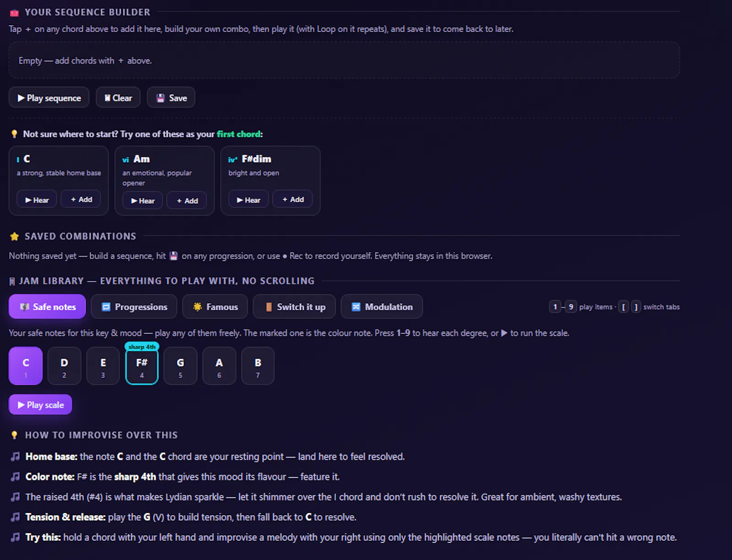Save the current sequence

[x=171, y=97]
